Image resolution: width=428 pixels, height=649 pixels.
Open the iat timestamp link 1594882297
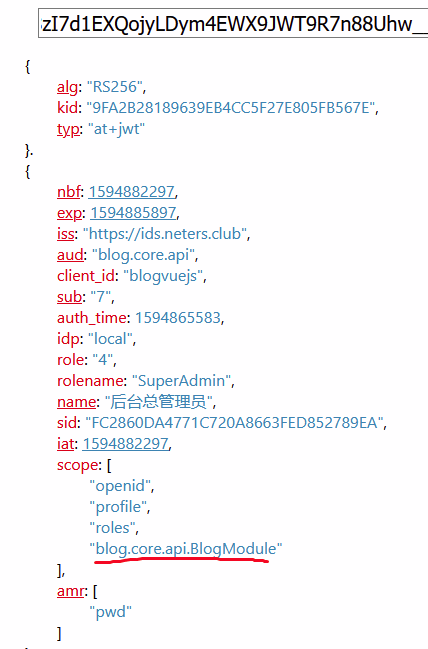click(125, 444)
